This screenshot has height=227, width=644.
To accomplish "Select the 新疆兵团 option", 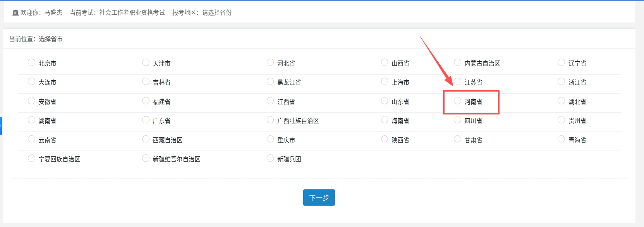I will (x=270, y=158).
